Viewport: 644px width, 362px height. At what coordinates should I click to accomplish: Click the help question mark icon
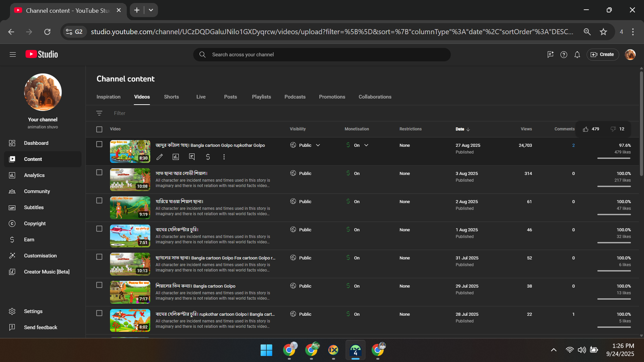tap(564, 55)
